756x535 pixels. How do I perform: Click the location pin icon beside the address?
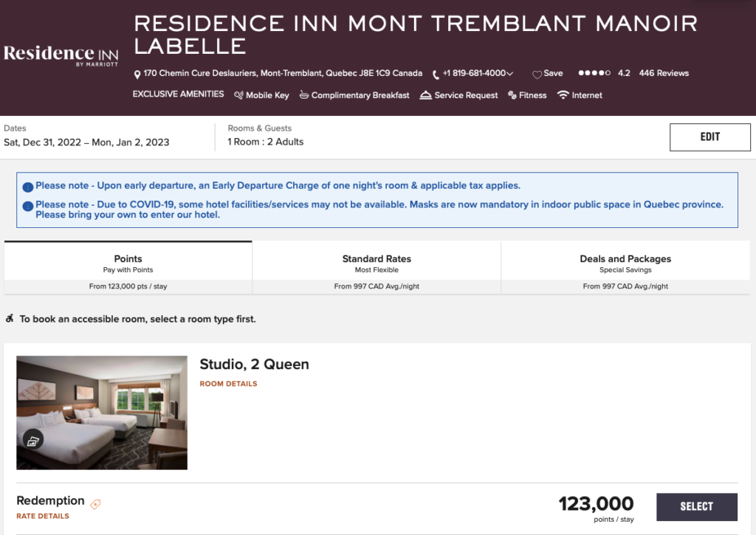coord(137,73)
